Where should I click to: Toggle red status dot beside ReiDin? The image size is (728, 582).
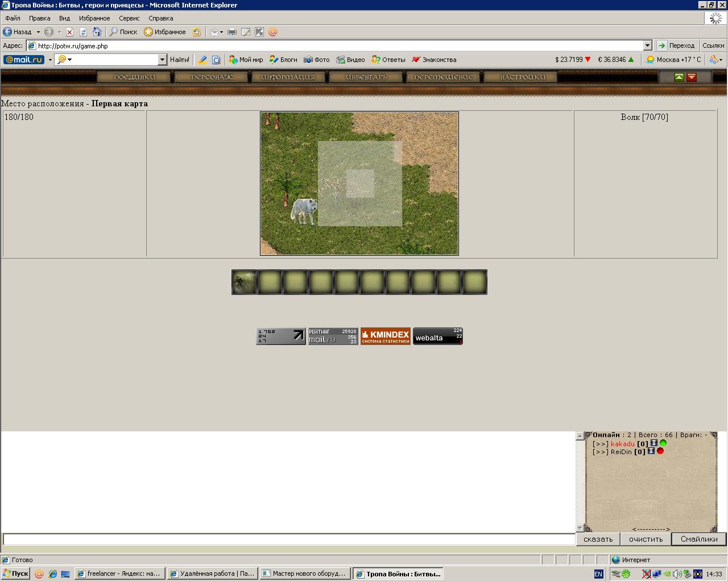tap(660, 451)
